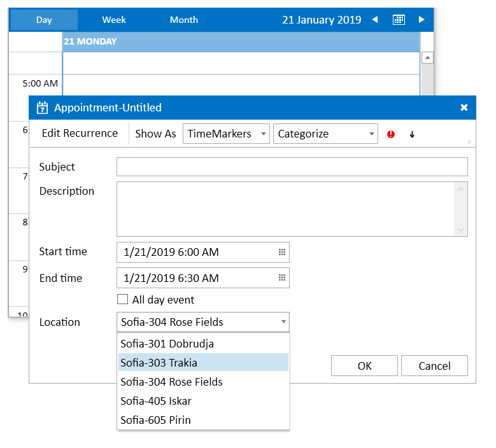Select Sofia-301 Dobrudja location
The image size is (496, 448).
click(203, 344)
